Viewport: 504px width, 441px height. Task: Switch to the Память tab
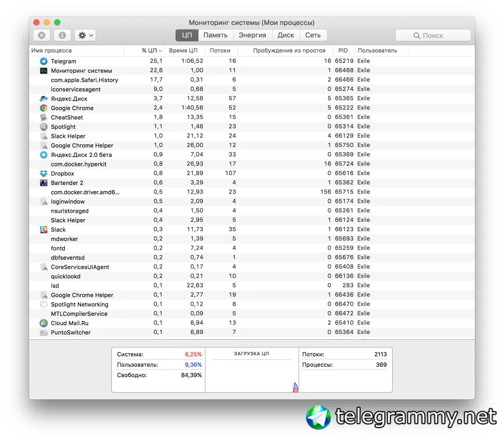215,35
